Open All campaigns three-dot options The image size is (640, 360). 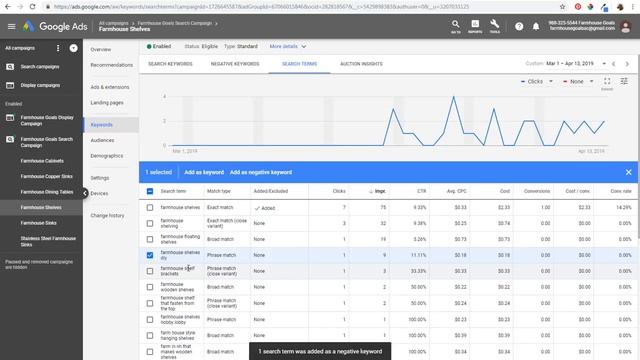(58, 48)
